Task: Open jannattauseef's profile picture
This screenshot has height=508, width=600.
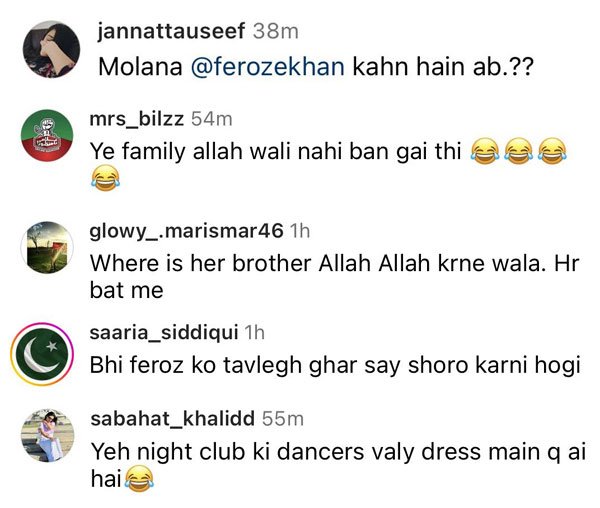Action: 52,50
